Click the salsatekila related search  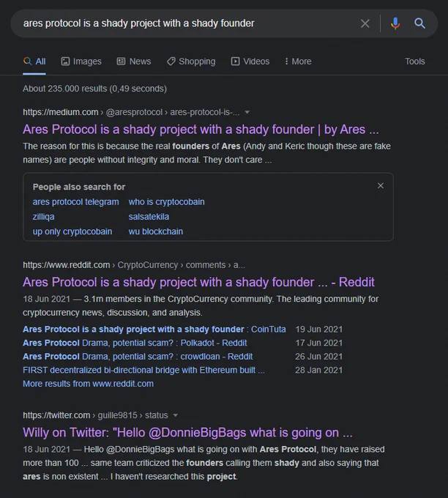149,217
